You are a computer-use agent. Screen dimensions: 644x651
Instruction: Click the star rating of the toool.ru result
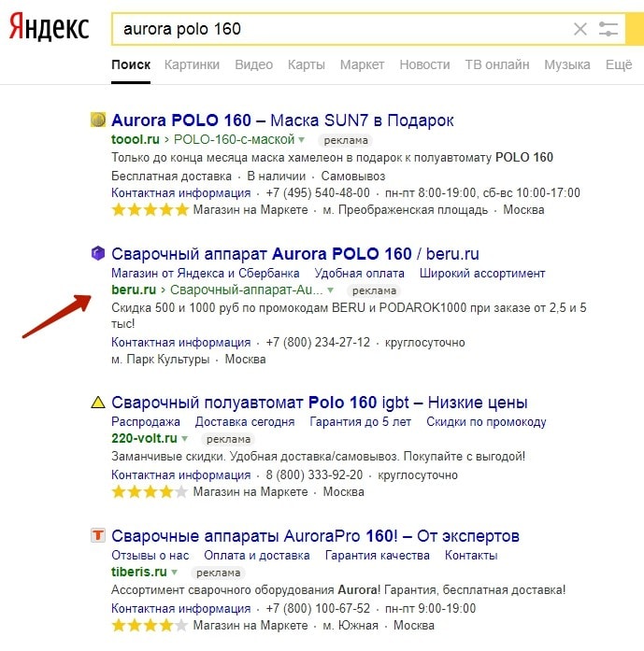pyautogui.click(x=150, y=209)
